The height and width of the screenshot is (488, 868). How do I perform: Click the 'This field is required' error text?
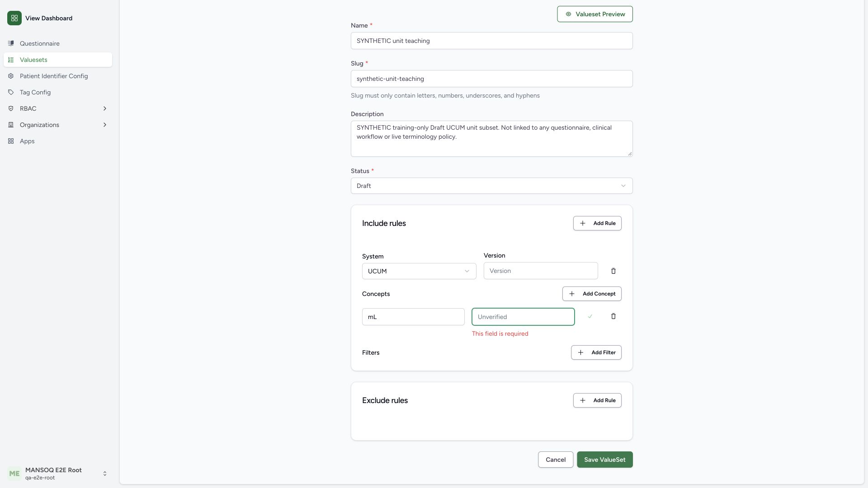click(500, 333)
